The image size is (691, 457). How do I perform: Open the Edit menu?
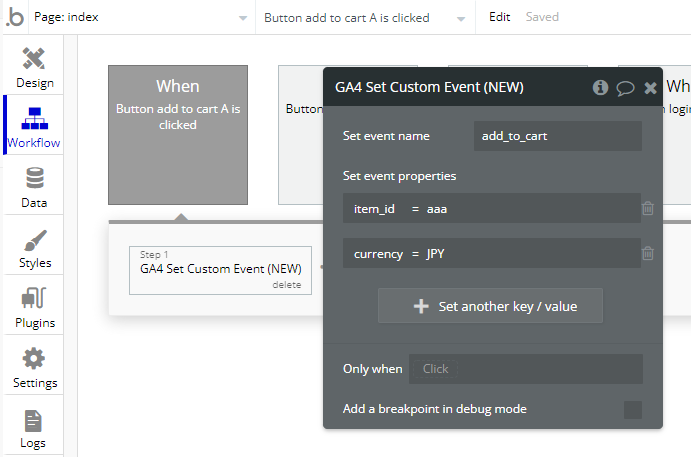499,17
